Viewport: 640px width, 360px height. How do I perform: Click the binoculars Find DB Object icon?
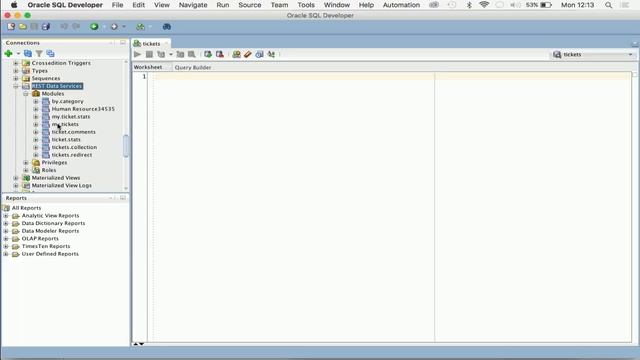click(x=167, y=27)
